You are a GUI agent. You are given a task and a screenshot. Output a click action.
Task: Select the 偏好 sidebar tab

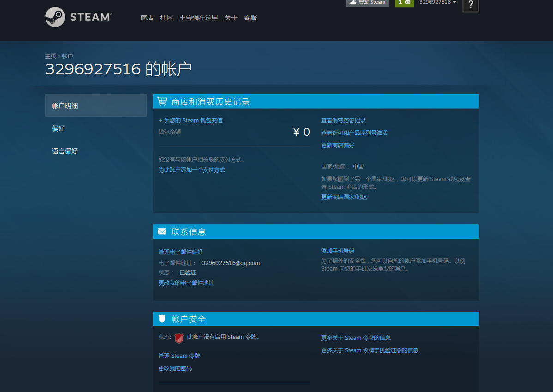coord(59,128)
